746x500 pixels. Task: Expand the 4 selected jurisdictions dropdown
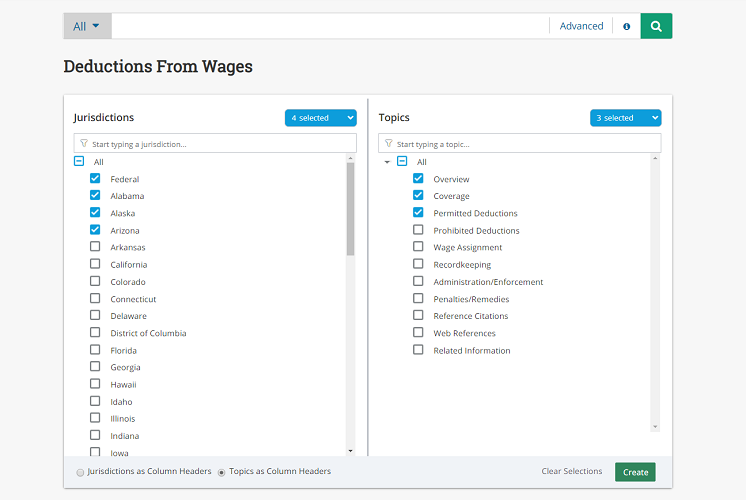click(x=320, y=118)
